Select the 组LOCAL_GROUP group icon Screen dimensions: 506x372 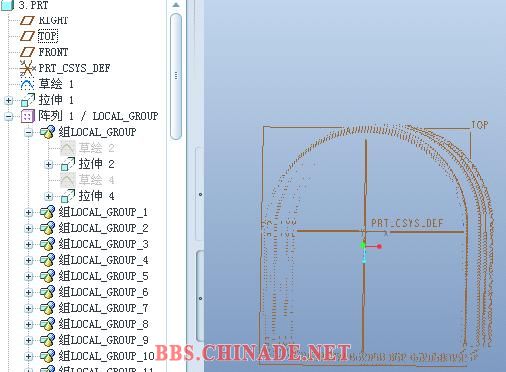tap(47, 132)
